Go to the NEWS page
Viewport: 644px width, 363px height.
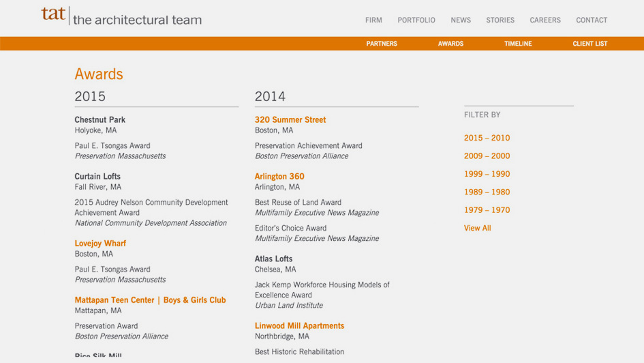461,20
